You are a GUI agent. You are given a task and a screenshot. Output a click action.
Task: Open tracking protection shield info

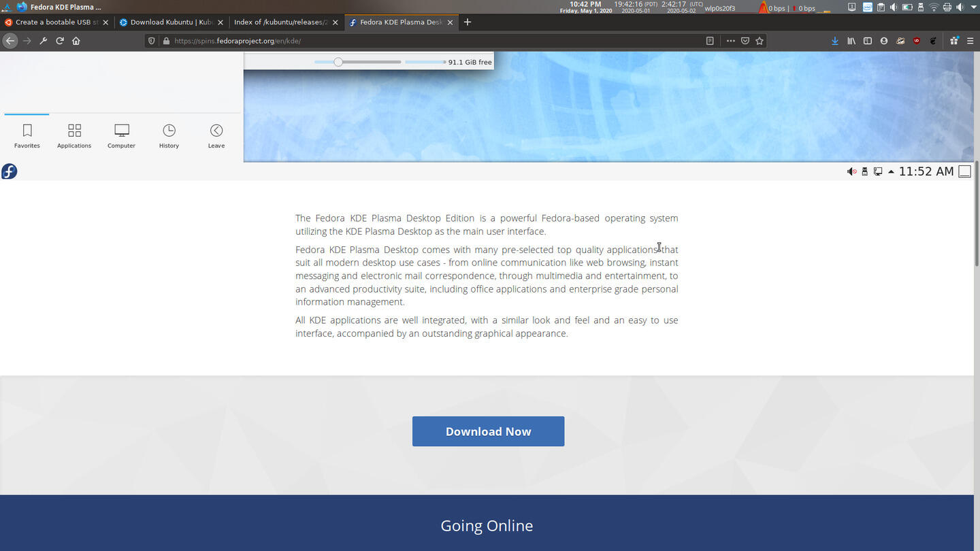pos(152,41)
